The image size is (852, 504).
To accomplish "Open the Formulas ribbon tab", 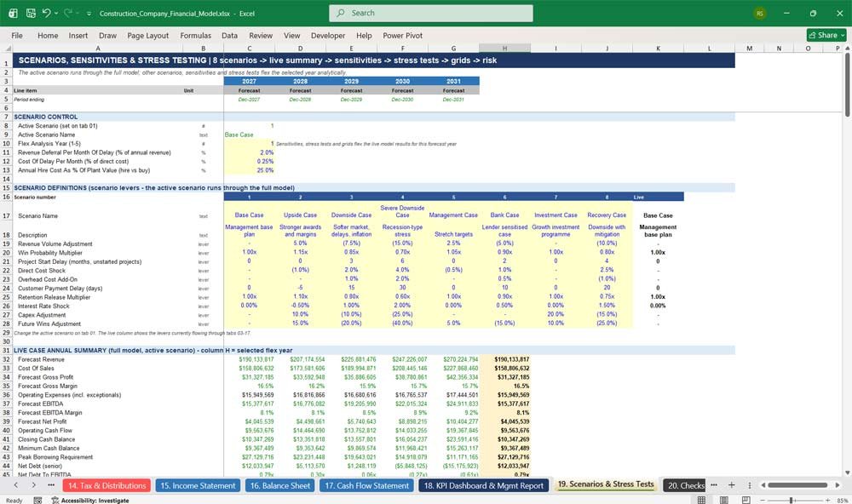I will 196,35.
